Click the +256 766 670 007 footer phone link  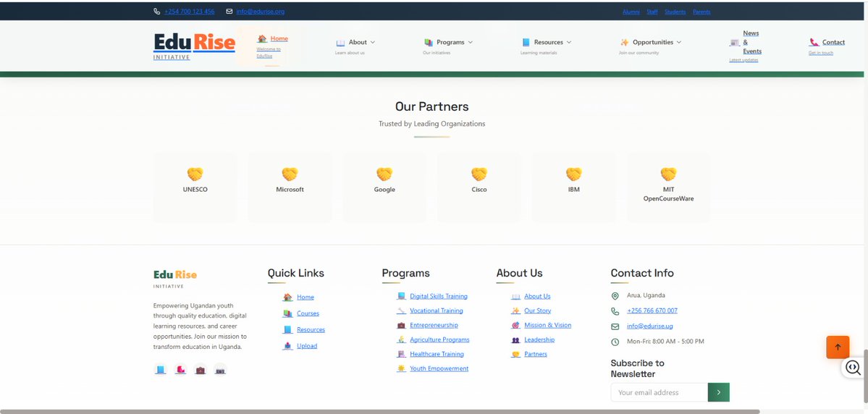(x=652, y=311)
